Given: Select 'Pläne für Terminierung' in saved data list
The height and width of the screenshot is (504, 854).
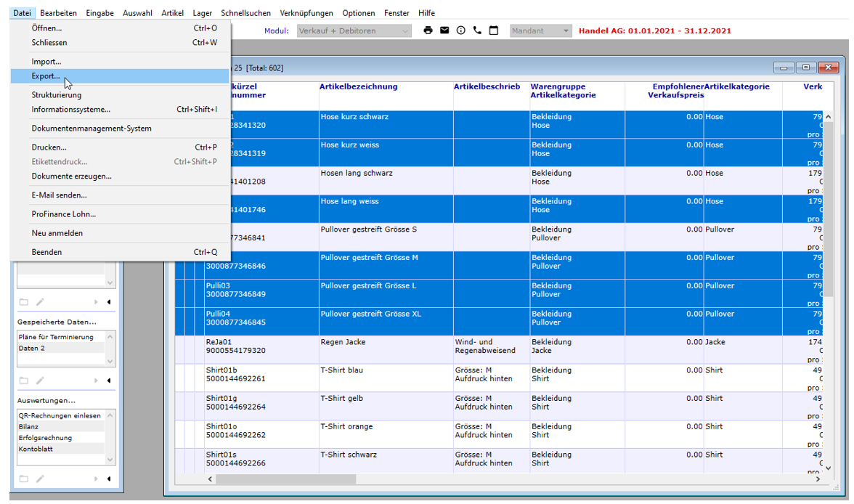Looking at the screenshot, I should (x=56, y=337).
